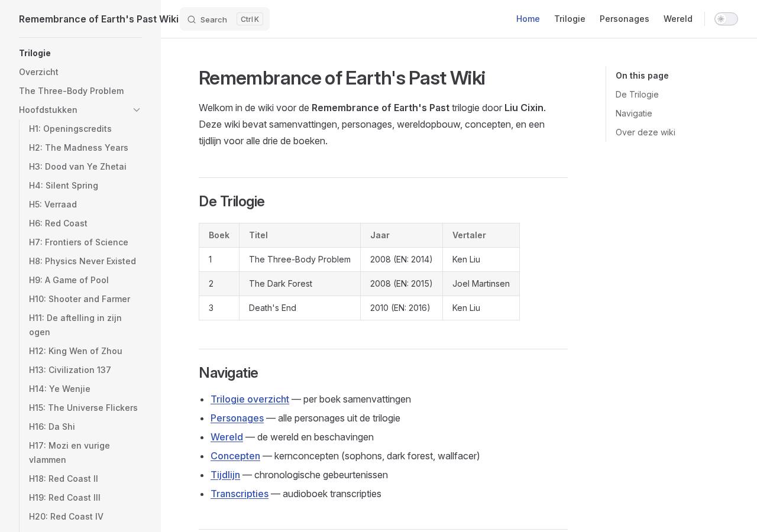Follow the Transcripties link
757x532 pixels.
(240, 494)
